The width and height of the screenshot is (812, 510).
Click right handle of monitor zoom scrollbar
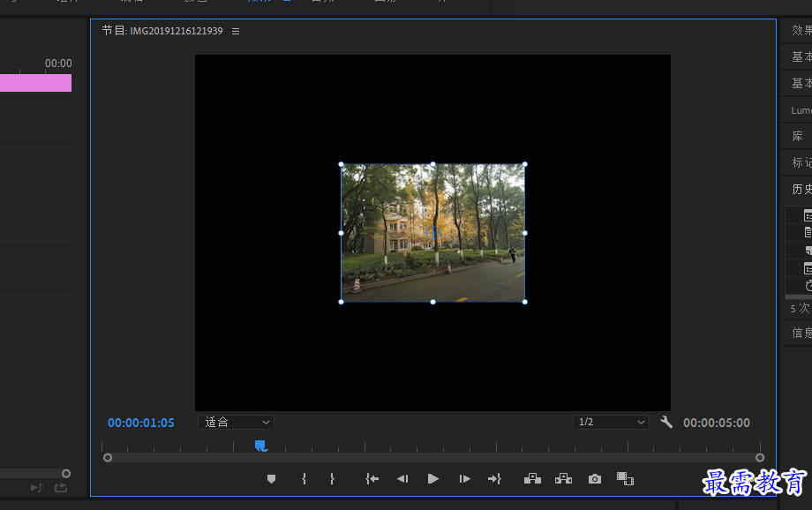(x=760, y=458)
